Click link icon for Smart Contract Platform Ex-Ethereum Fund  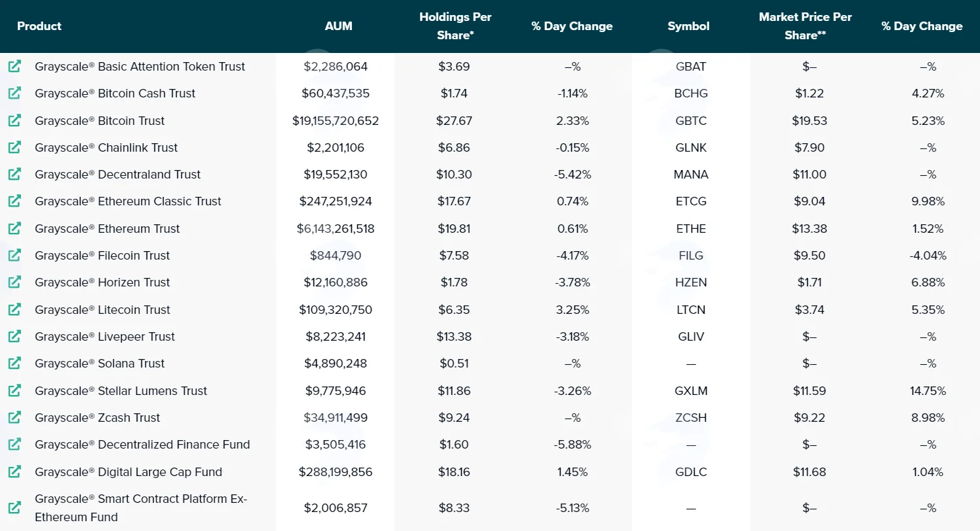[x=14, y=507]
